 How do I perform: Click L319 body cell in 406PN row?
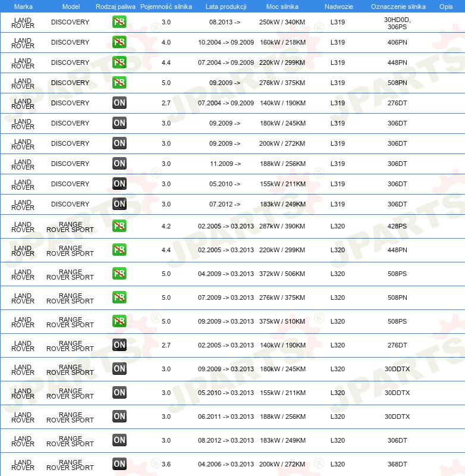[338, 42]
